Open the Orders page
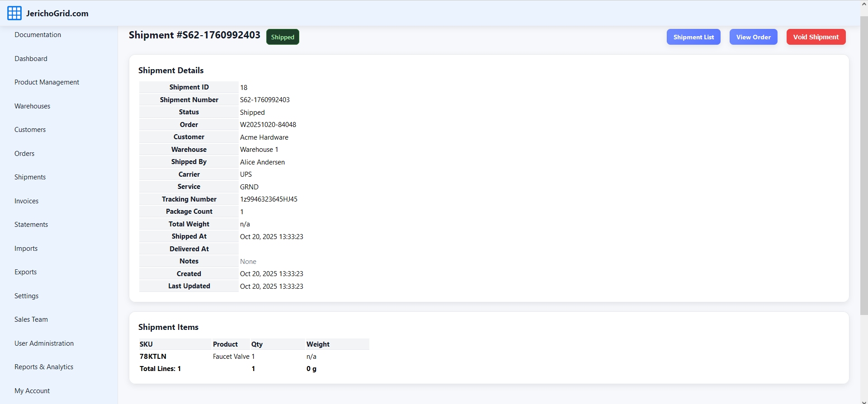 (24, 154)
